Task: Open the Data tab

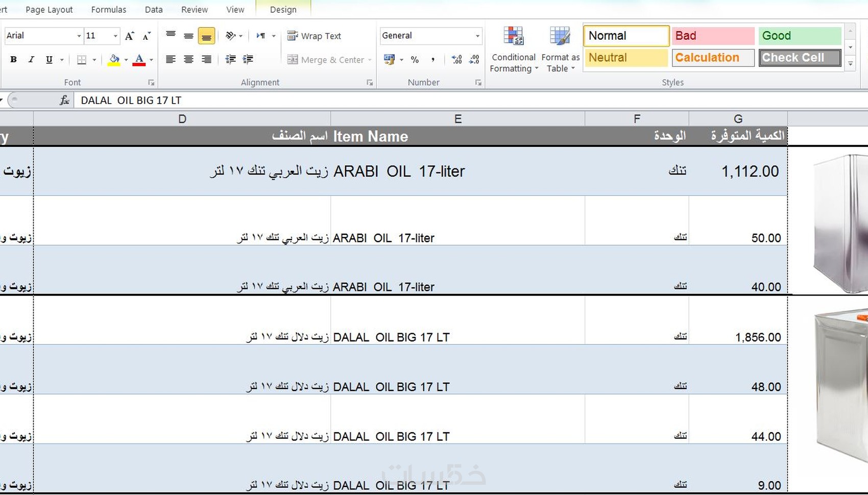Action: pyautogui.click(x=154, y=10)
